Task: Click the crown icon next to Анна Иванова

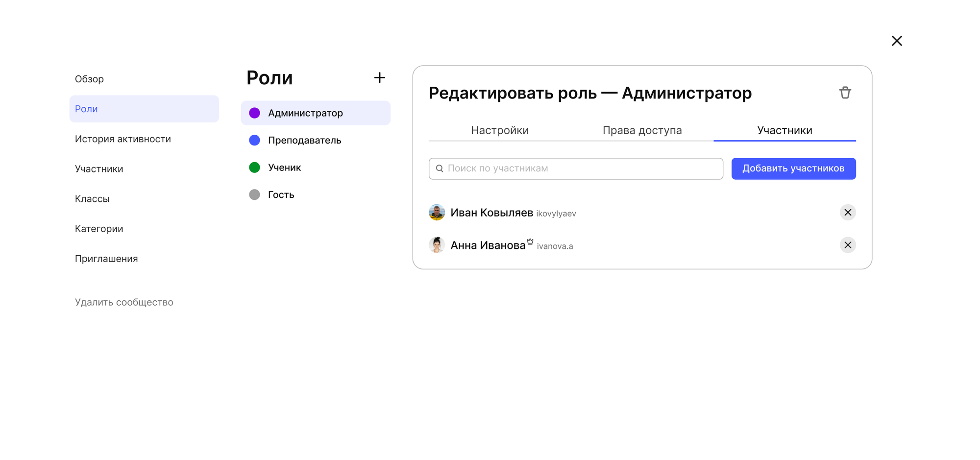Action: pyautogui.click(x=530, y=241)
